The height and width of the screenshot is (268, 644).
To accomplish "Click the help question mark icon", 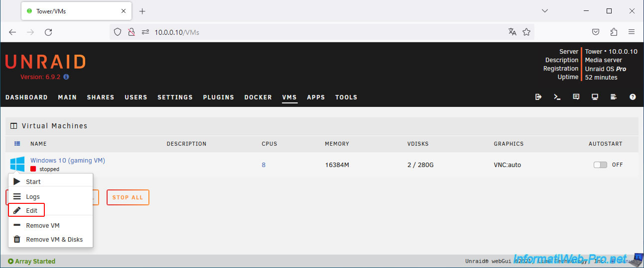I will click(633, 97).
